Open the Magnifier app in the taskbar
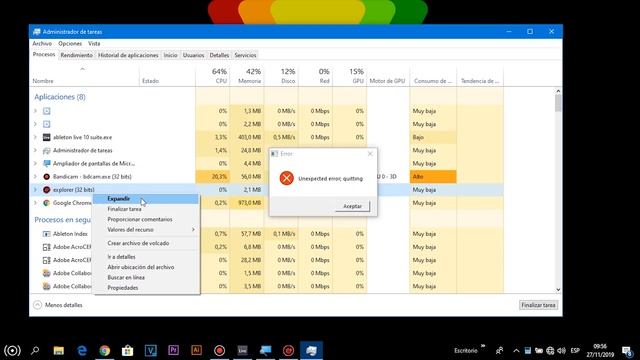This screenshot has height=360, width=640. (x=265, y=350)
